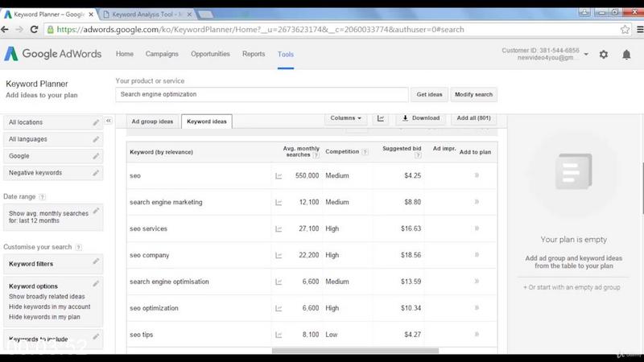Select the 'seo services' keyword text

148,228
